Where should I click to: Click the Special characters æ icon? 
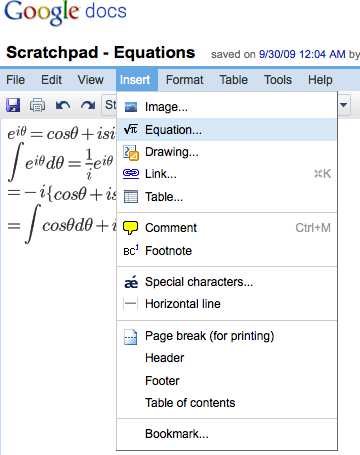(131, 282)
